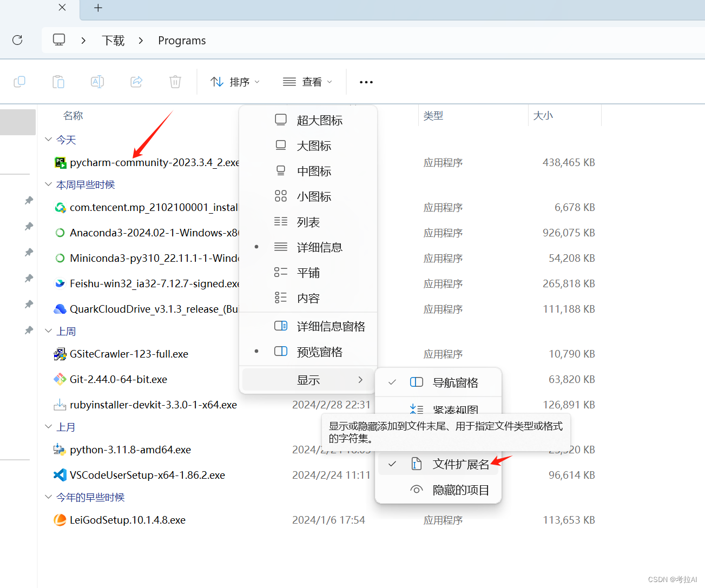Collapse the 上周 group
The image size is (705, 588).
(48, 331)
